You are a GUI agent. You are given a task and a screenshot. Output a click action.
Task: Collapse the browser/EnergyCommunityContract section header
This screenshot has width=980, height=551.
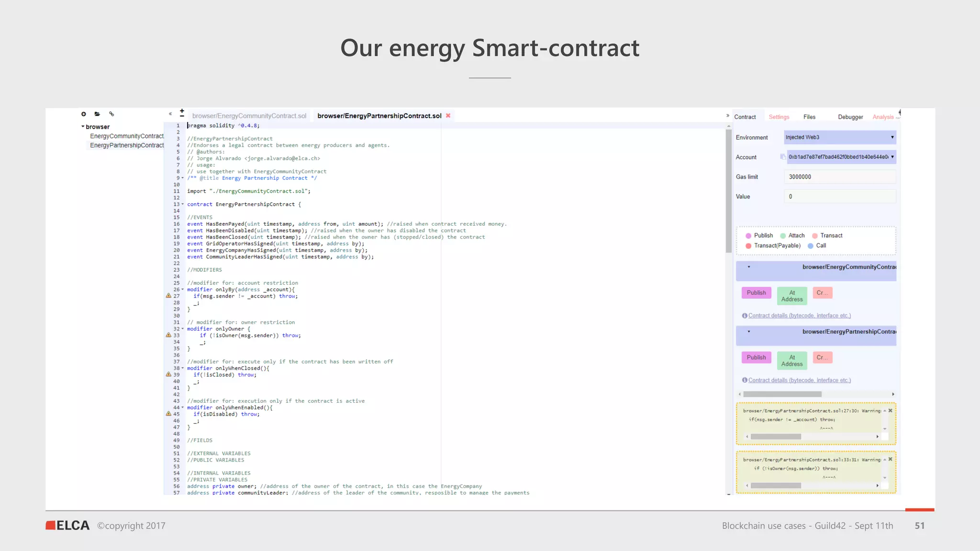click(816, 271)
